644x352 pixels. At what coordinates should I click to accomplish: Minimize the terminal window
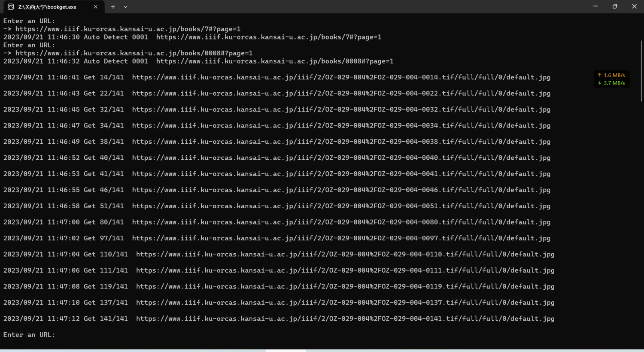click(595, 6)
